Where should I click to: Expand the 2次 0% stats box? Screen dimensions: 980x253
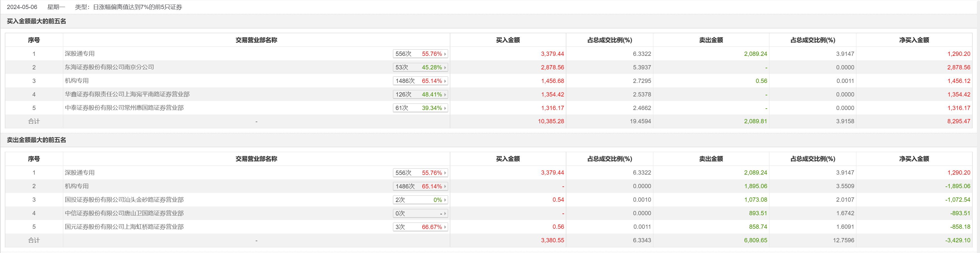click(x=420, y=200)
